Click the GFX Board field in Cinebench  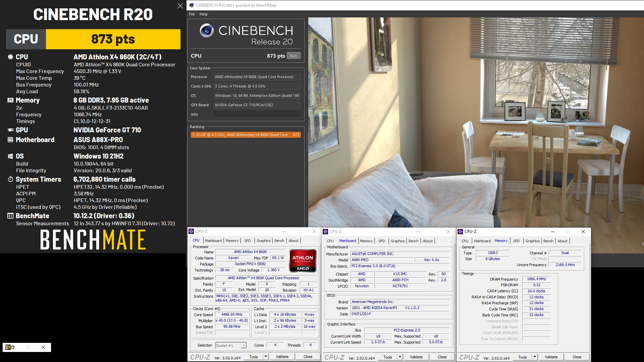pos(257,105)
